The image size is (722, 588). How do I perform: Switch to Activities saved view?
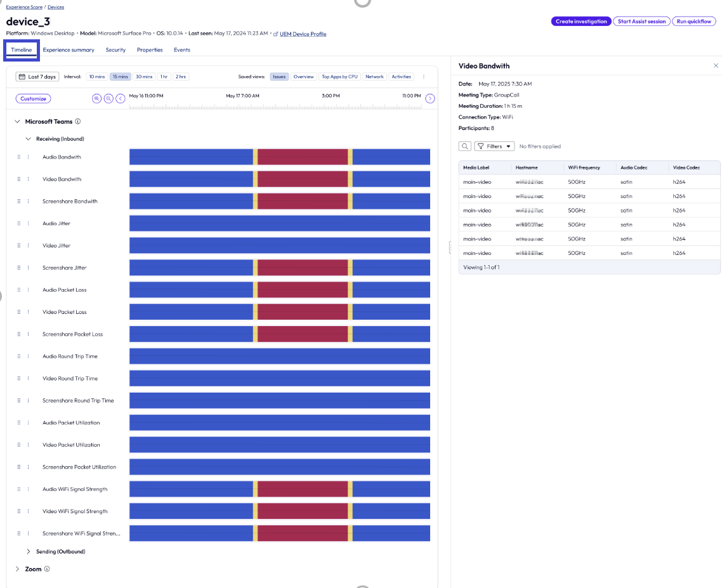(x=401, y=77)
